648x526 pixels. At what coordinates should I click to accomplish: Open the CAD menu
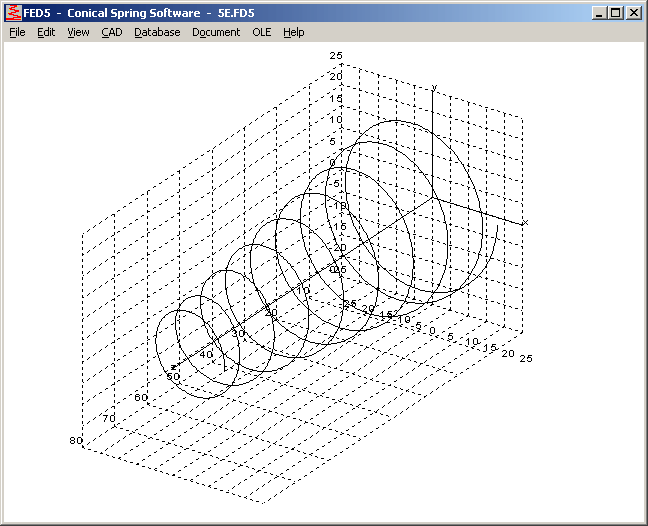point(111,32)
